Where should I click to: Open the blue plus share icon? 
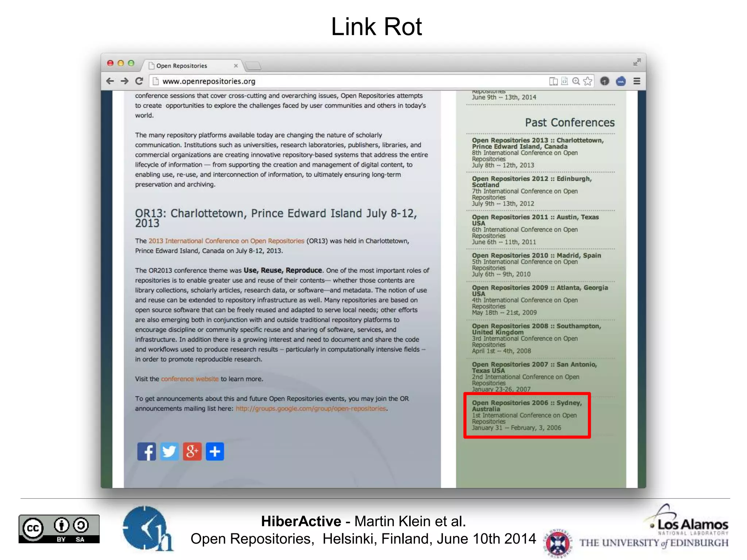pos(215,451)
